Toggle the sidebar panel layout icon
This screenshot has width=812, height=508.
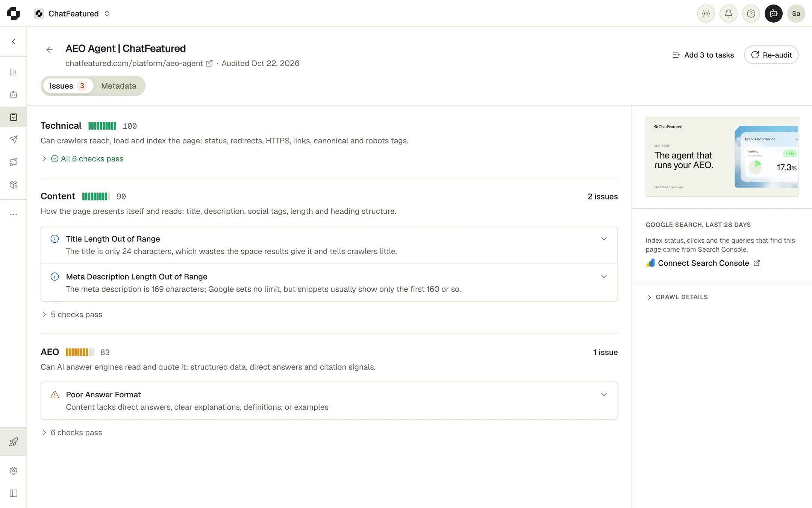click(14, 493)
